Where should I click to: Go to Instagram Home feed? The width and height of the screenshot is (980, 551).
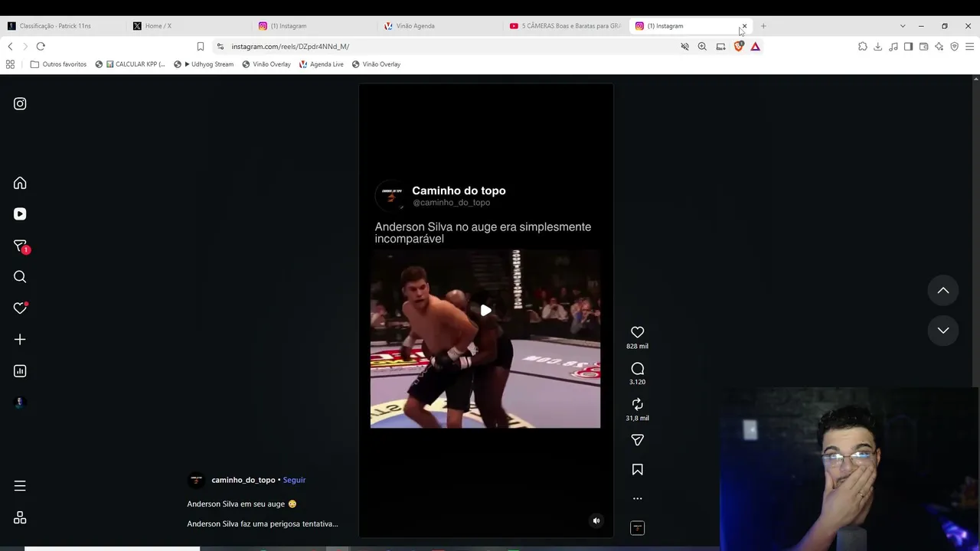(20, 183)
